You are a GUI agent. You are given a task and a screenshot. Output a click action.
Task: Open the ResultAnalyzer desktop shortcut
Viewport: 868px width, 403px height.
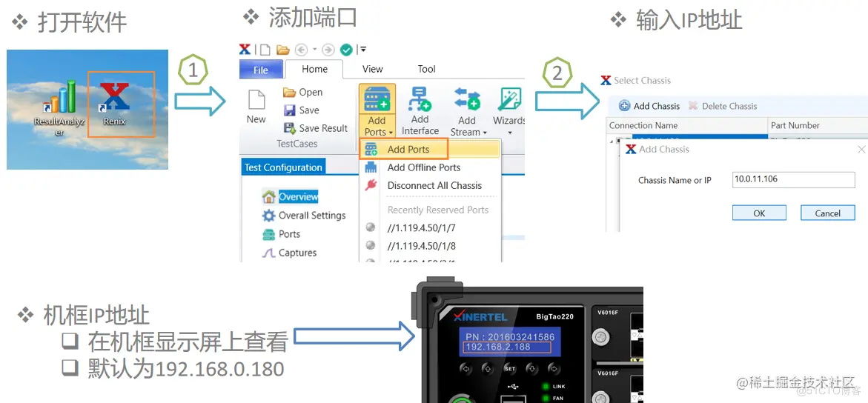click(x=59, y=108)
